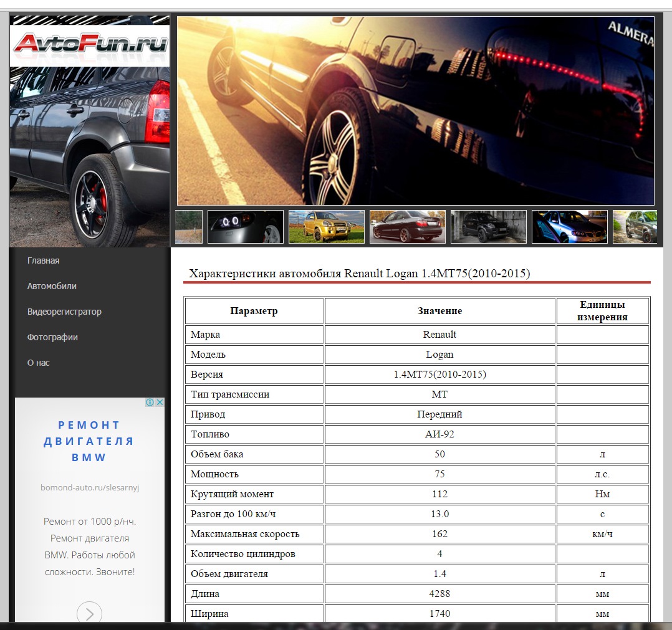Click РЕМОНТ ДВИГАТЕЛЯ BMW ad headline
672x630 pixels.
click(89, 441)
